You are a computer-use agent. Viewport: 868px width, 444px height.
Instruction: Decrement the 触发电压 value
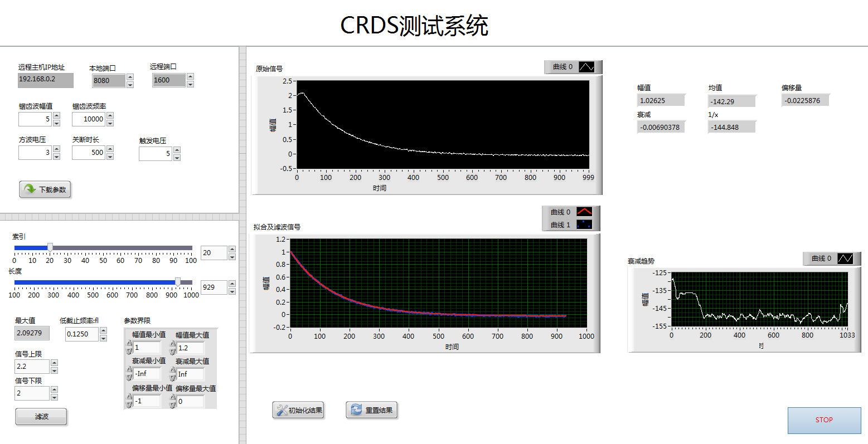click(177, 157)
